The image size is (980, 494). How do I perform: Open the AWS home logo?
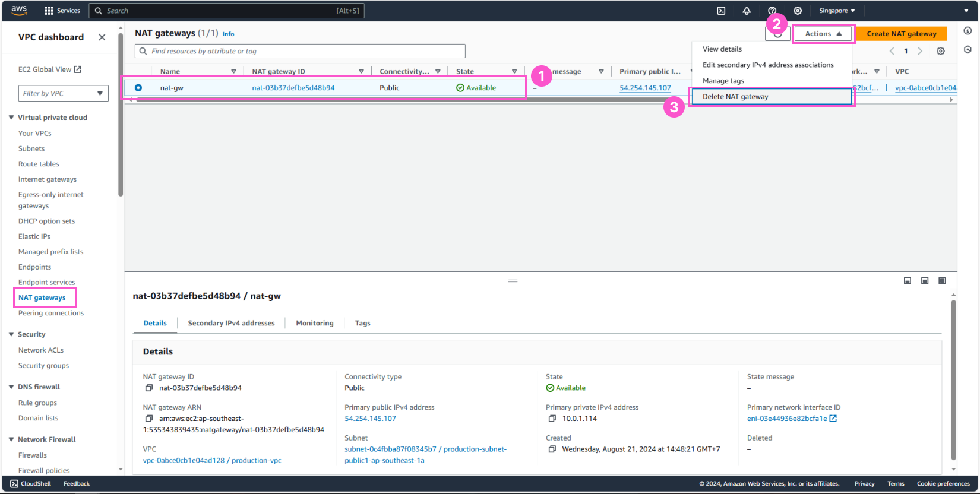(x=19, y=10)
